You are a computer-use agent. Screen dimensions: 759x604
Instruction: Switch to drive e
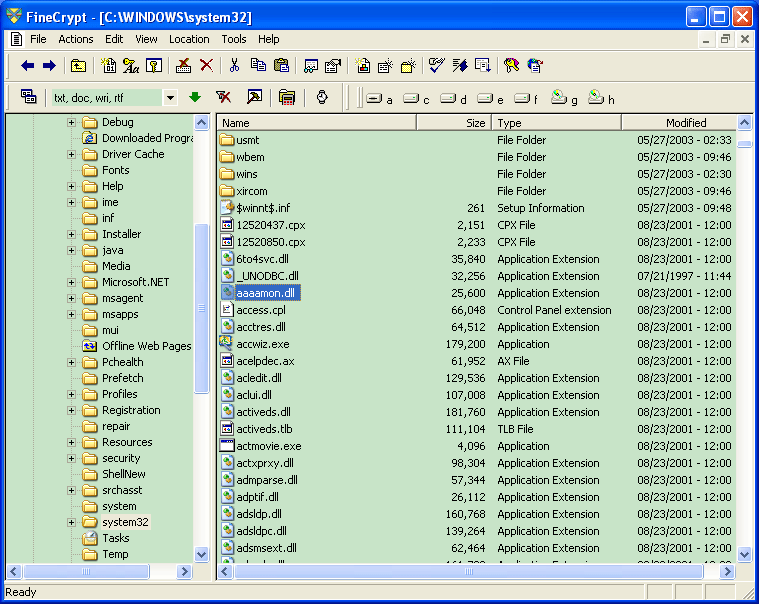(490, 99)
